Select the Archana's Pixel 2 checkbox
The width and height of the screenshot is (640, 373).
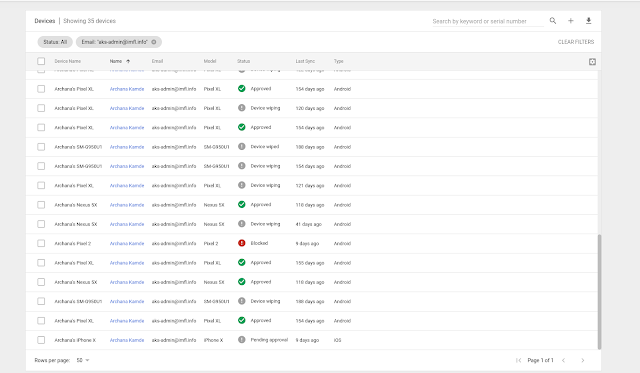[41, 243]
